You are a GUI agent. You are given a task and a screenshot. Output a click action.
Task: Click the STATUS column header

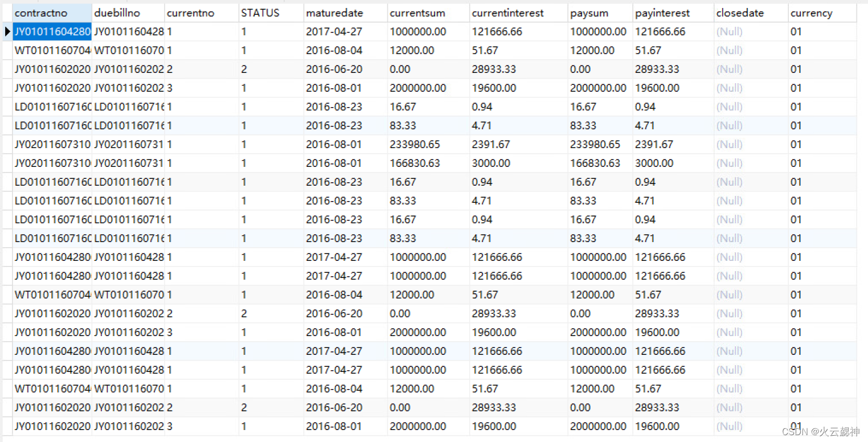(271, 13)
